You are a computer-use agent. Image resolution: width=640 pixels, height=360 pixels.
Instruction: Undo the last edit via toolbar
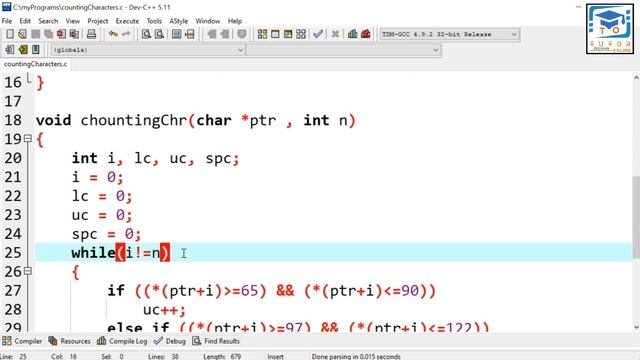(113, 34)
